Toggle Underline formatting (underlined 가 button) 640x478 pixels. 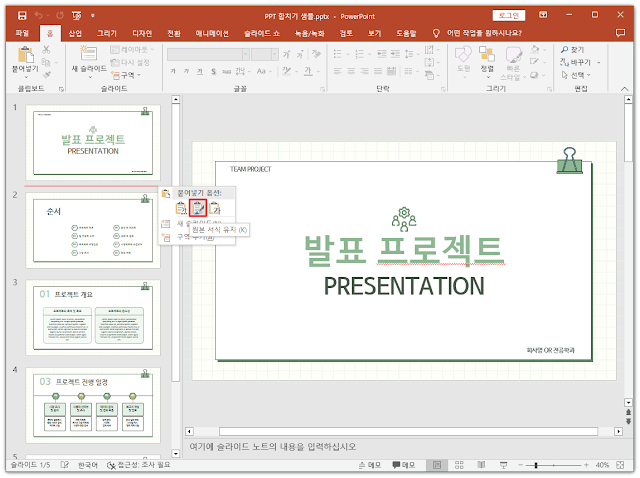200,71
